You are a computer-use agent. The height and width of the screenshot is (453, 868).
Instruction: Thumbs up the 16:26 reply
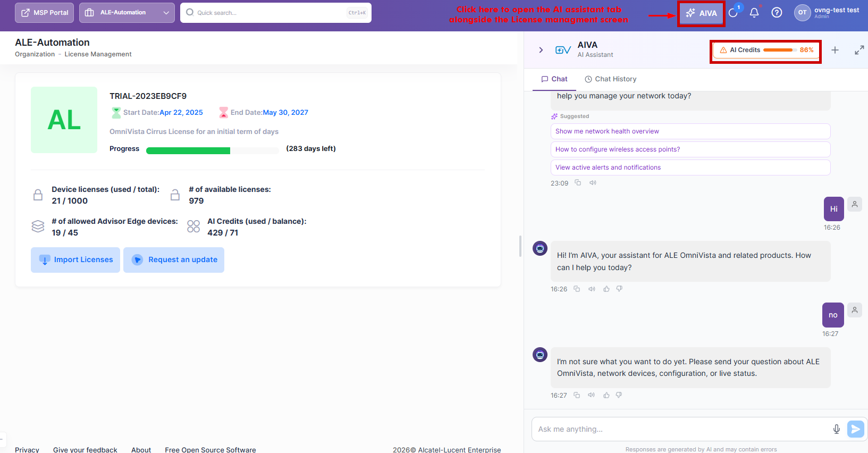(x=606, y=289)
